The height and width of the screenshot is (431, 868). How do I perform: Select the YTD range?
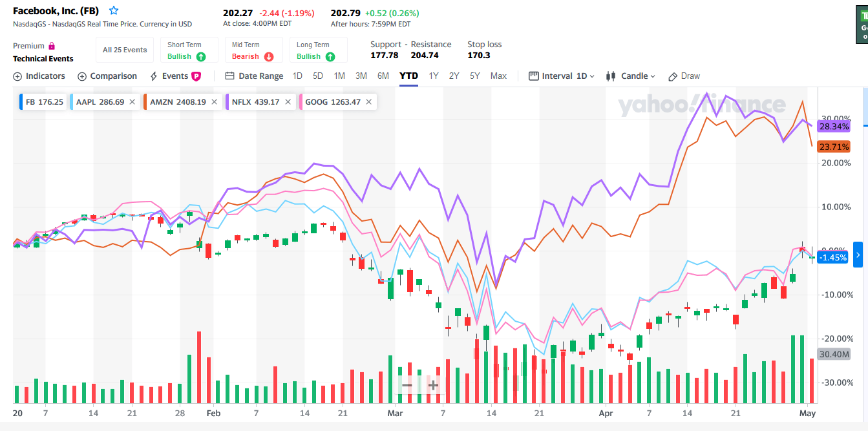point(408,76)
